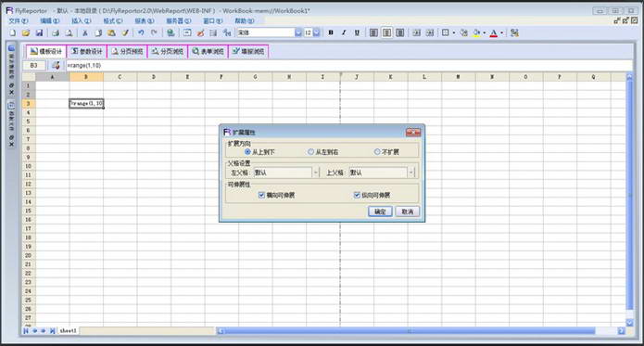Expand the border style dropdown arrow
Viewport: 644px width, 346px height.
454,32
